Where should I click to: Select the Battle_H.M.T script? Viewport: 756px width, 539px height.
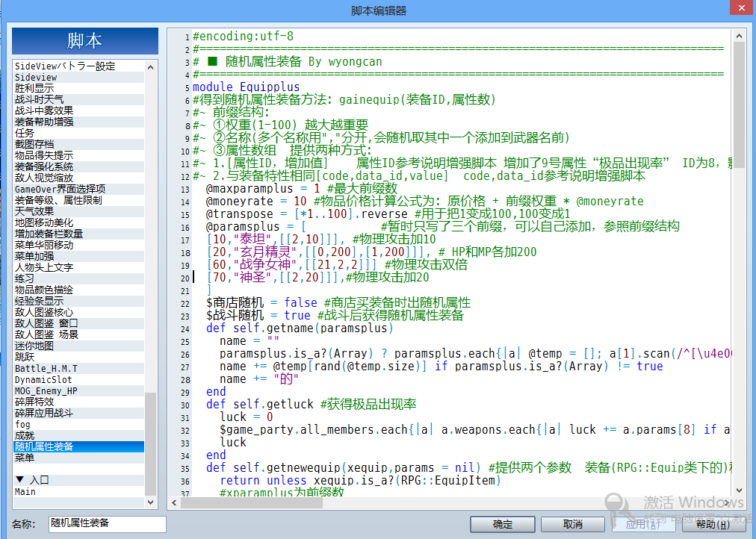point(79,369)
